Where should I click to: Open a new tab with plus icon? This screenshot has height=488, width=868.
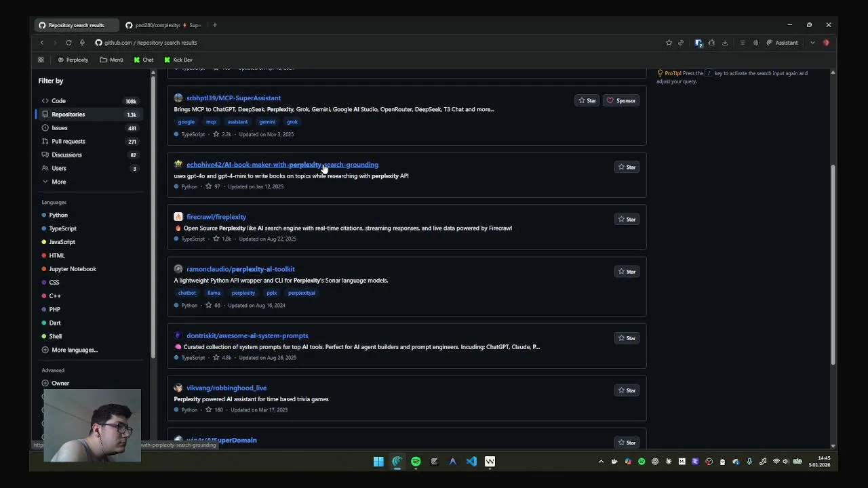215,25
